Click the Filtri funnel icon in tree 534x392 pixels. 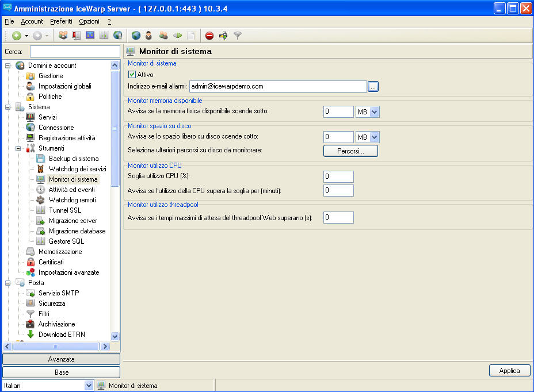point(30,314)
